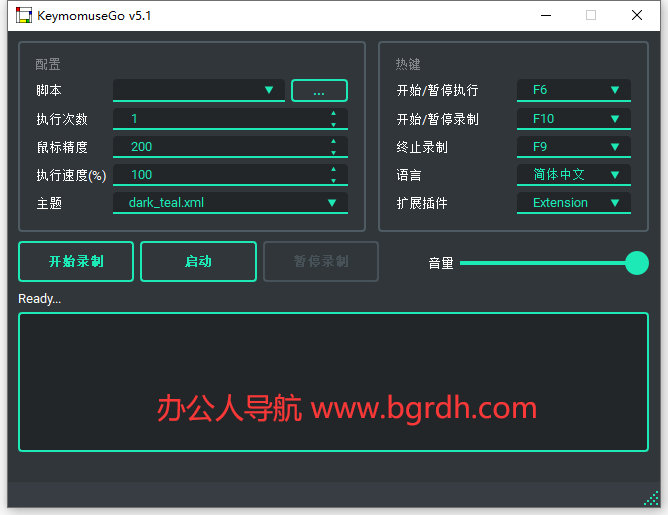Open the script file browse button (...)

(x=319, y=91)
